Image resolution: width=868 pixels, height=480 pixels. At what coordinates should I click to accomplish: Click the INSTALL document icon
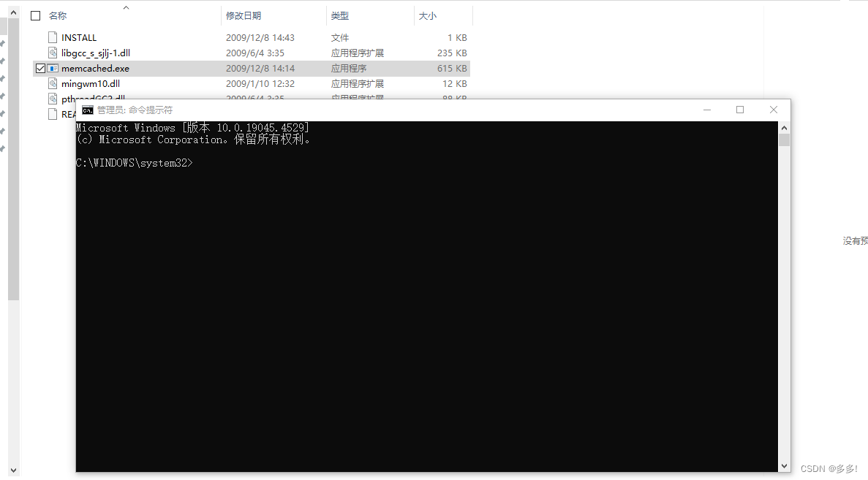pos(52,37)
